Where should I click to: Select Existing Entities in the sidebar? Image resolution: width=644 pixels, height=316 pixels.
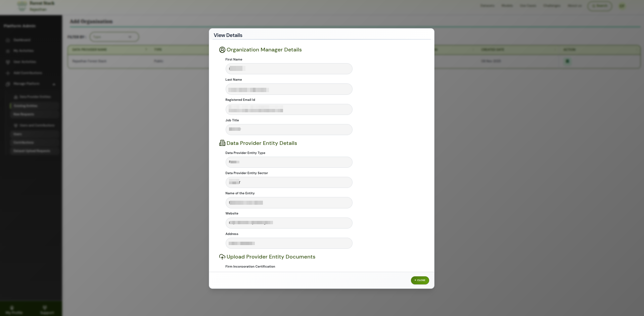[x=26, y=106]
